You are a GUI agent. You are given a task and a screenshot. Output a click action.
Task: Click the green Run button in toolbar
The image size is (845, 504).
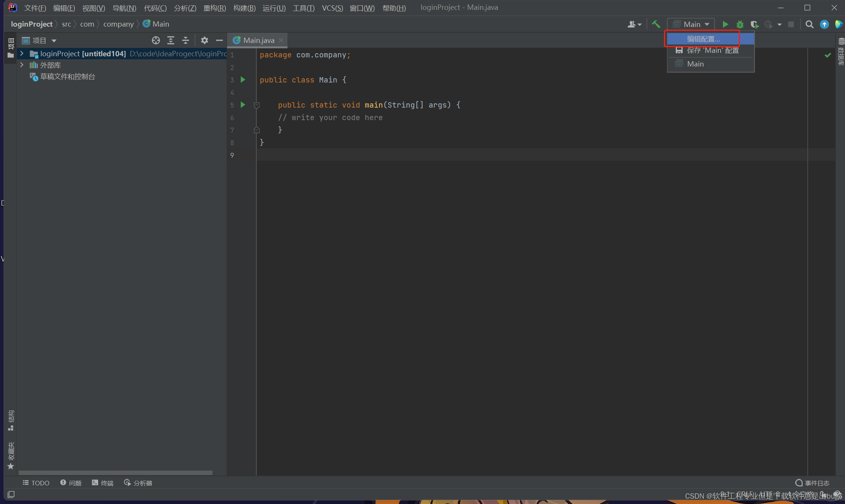coord(725,24)
